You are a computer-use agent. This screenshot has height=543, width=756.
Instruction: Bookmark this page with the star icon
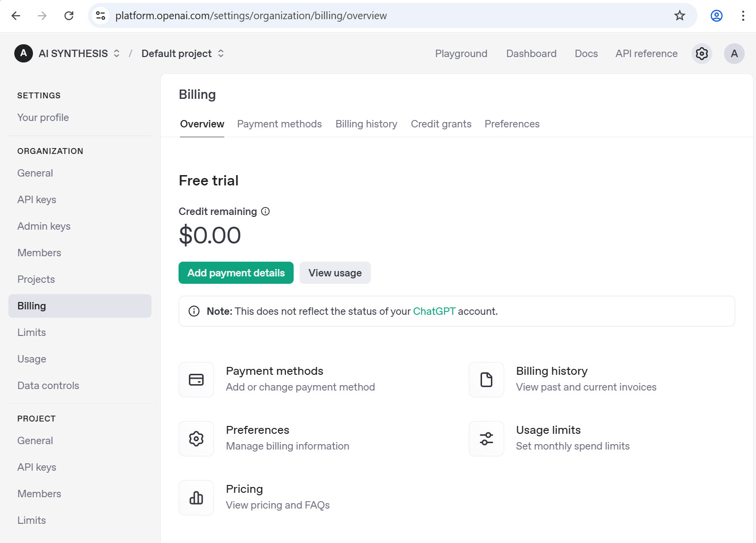point(679,15)
